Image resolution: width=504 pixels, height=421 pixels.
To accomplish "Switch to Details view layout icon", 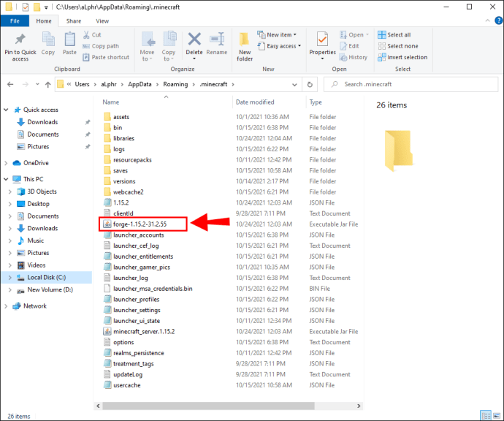I will 486,416.
